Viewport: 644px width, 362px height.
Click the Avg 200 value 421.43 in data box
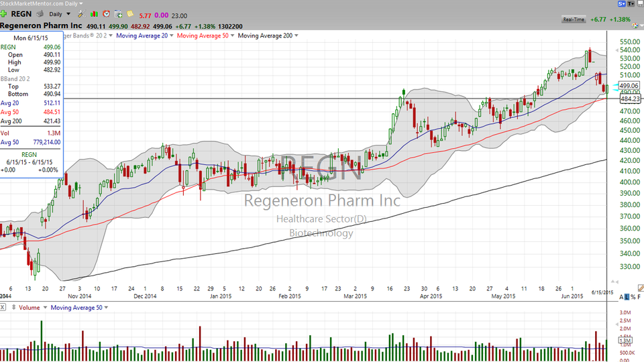point(52,121)
